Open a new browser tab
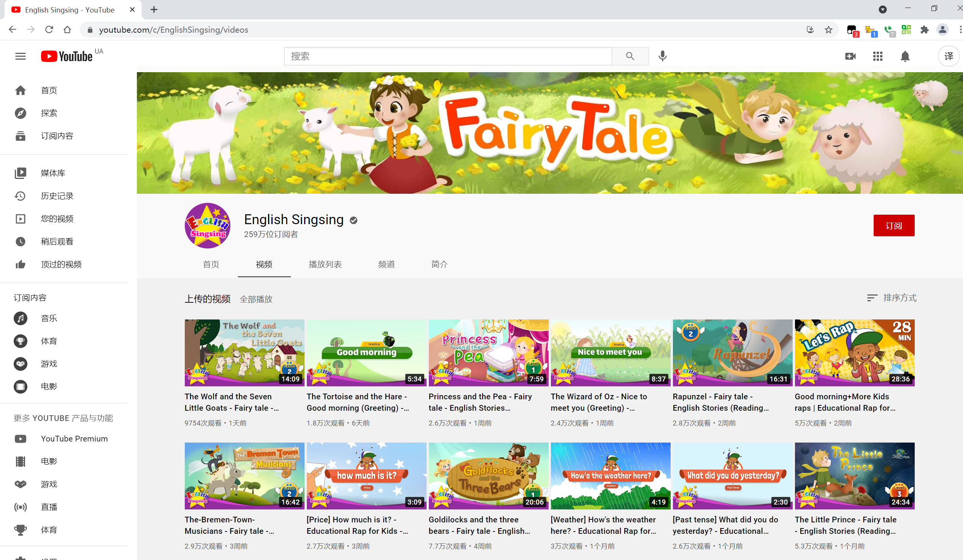 pyautogui.click(x=154, y=9)
